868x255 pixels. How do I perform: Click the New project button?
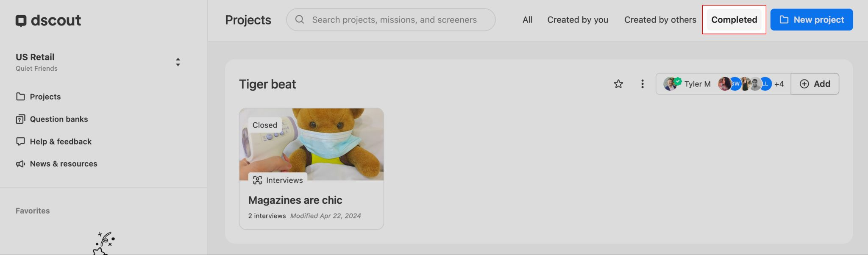pyautogui.click(x=811, y=20)
